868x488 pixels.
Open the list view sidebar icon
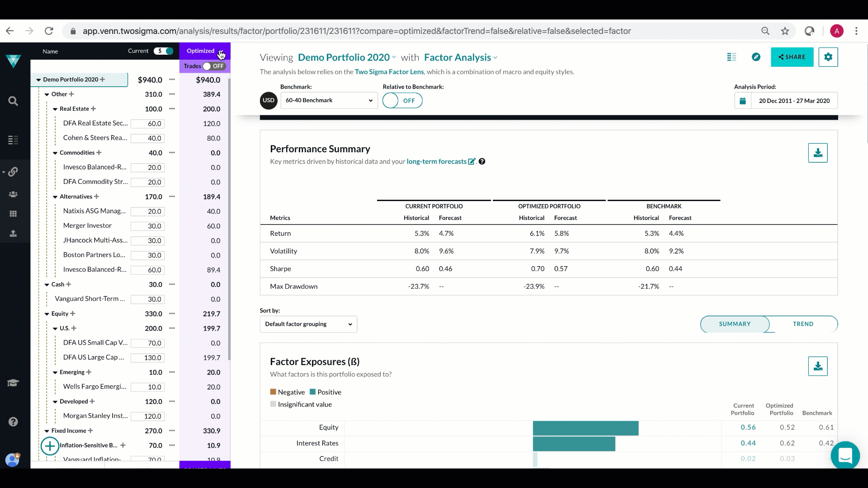(13, 140)
